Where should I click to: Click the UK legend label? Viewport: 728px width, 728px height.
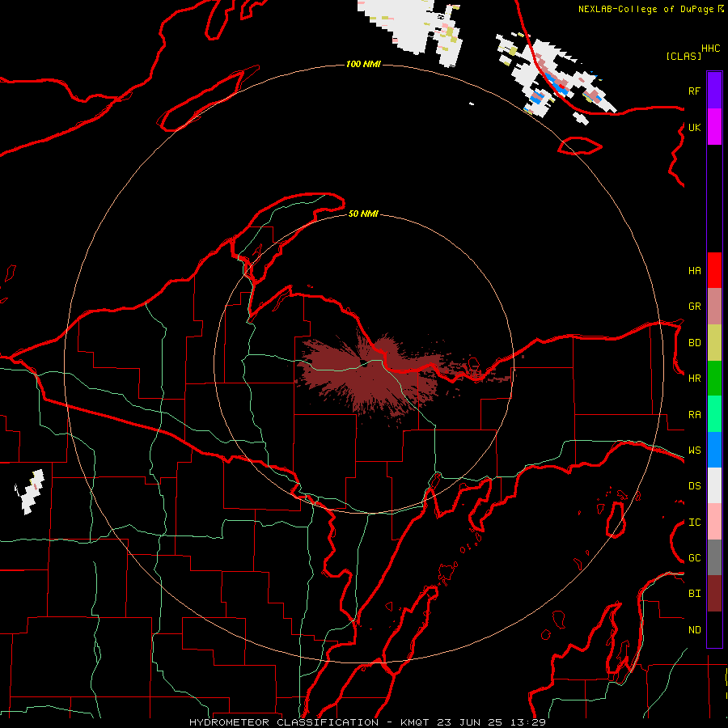coord(694,127)
